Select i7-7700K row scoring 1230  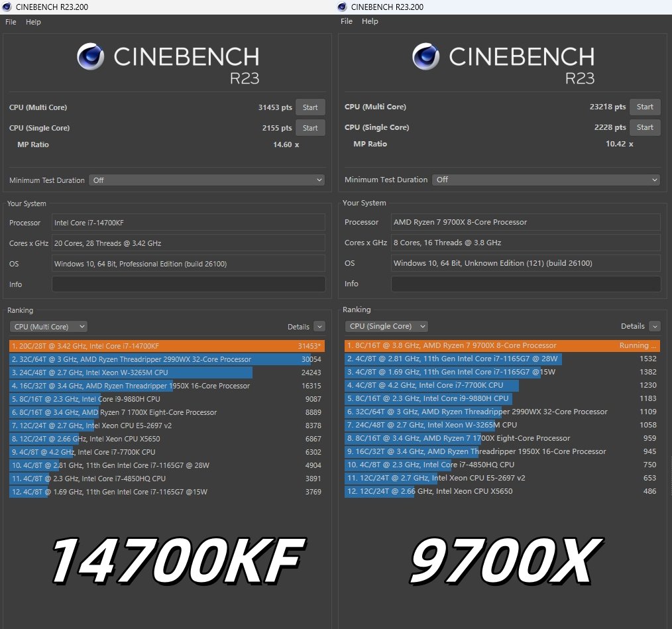point(502,386)
